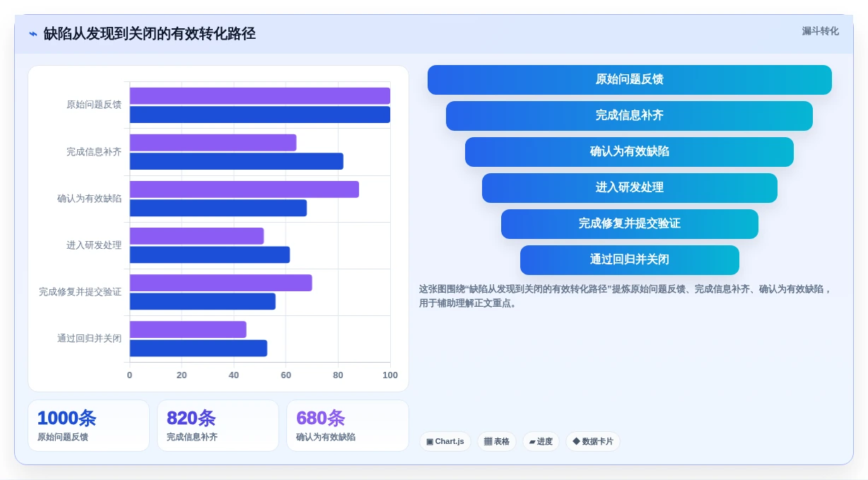This screenshot has height=480, width=868.
Task: Click the purple bar for 完成修复并提交验证
Action: 221,283
